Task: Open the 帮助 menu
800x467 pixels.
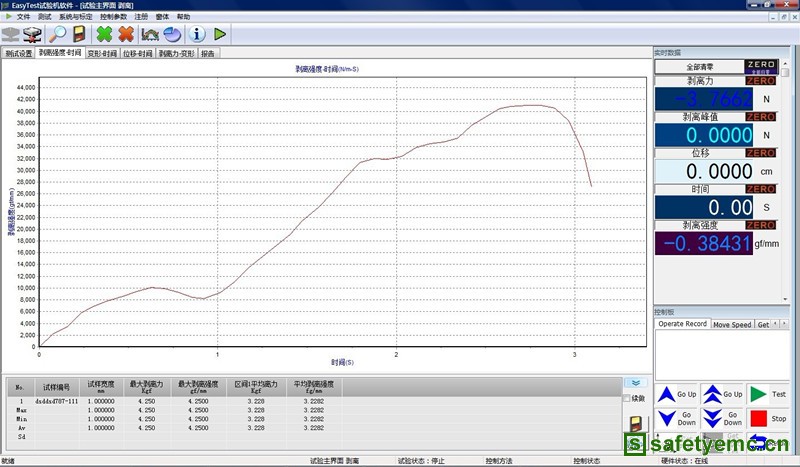Action: (183, 17)
